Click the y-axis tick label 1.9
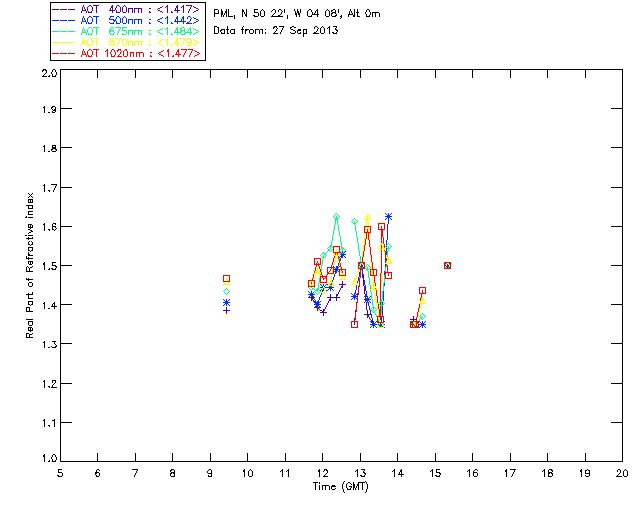Screen dimensions: 640x512 point(49,109)
